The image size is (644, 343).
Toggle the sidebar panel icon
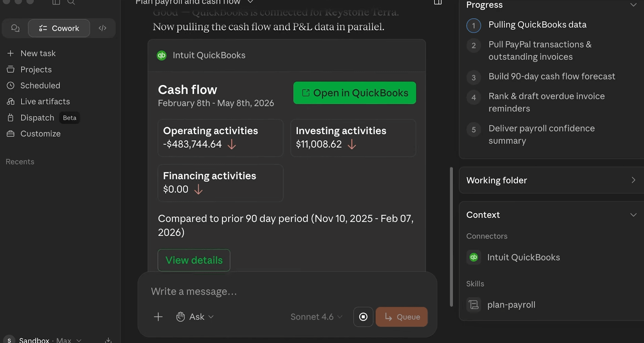pos(56,2)
